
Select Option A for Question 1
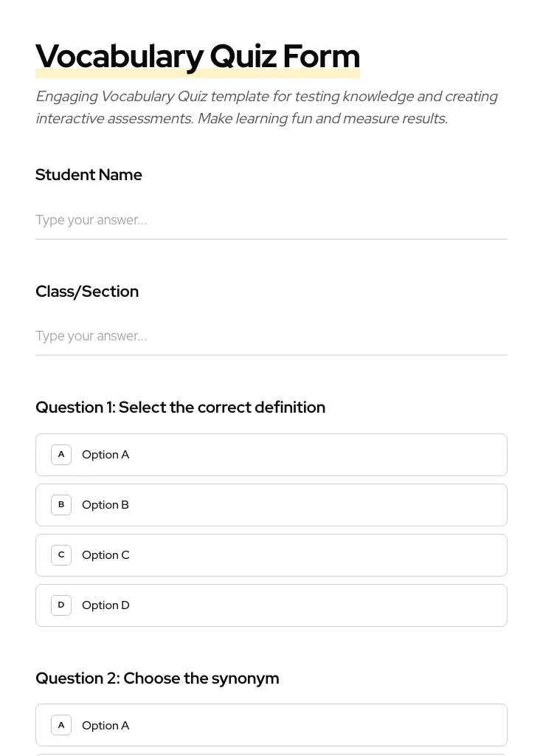pyautogui.click(x=271, y=455)
